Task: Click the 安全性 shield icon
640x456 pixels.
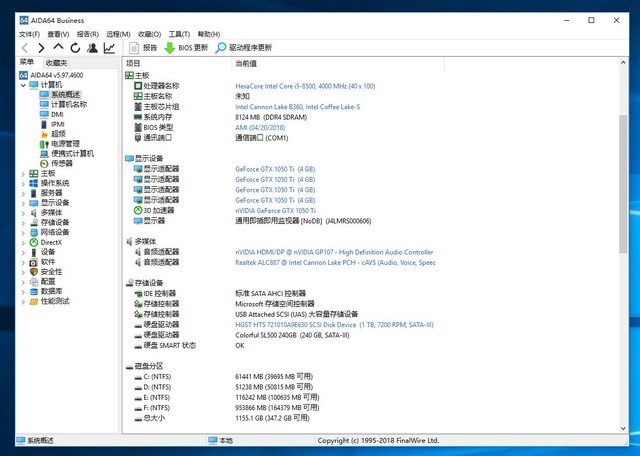Action: [x=34, y=272]
